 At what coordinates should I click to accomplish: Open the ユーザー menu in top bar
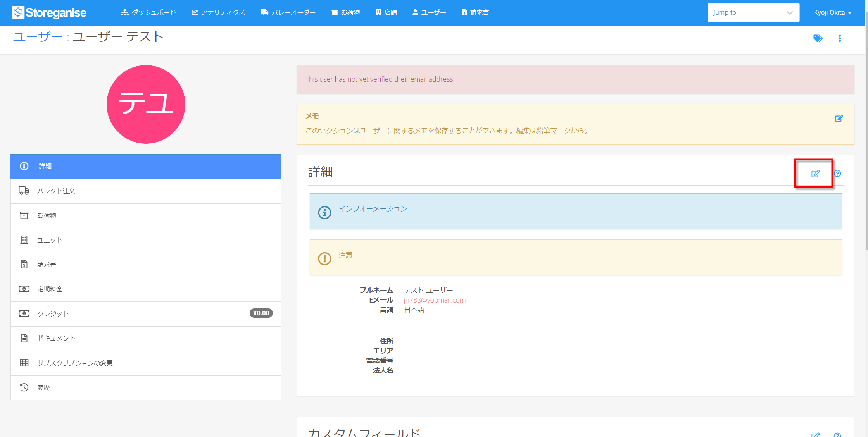(430, 12)
